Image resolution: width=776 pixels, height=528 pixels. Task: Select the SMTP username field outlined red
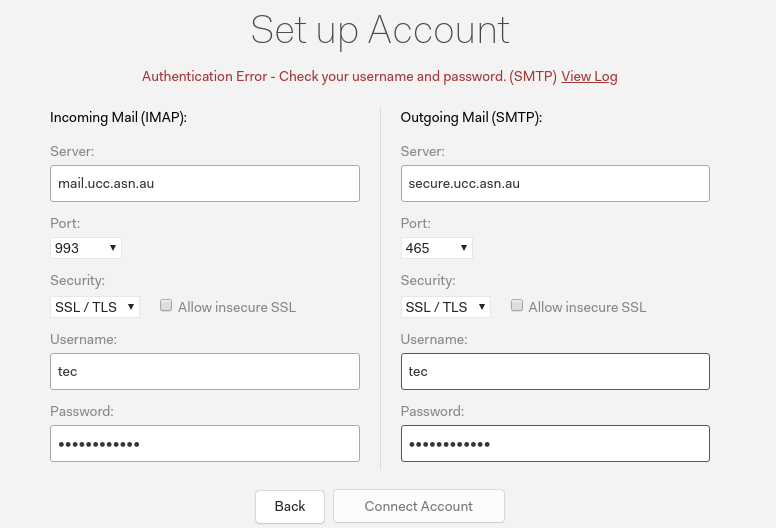pos(555,372)
